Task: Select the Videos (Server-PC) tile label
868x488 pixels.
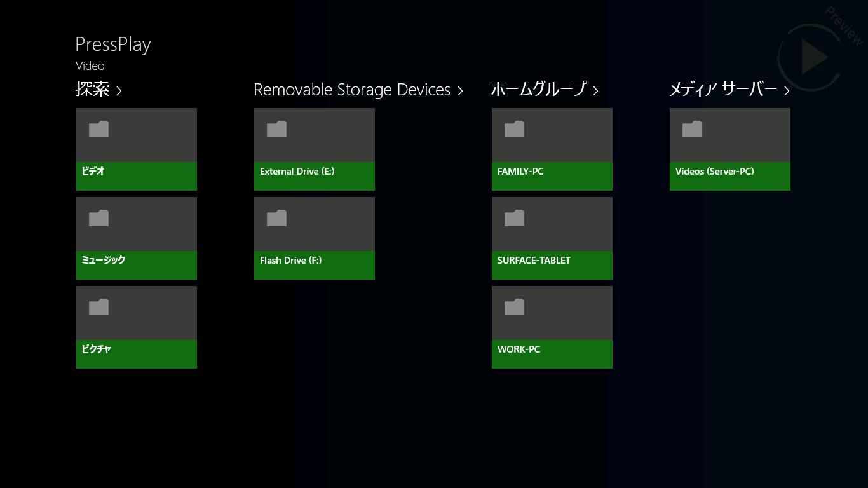Action: [x=715, y=172]
